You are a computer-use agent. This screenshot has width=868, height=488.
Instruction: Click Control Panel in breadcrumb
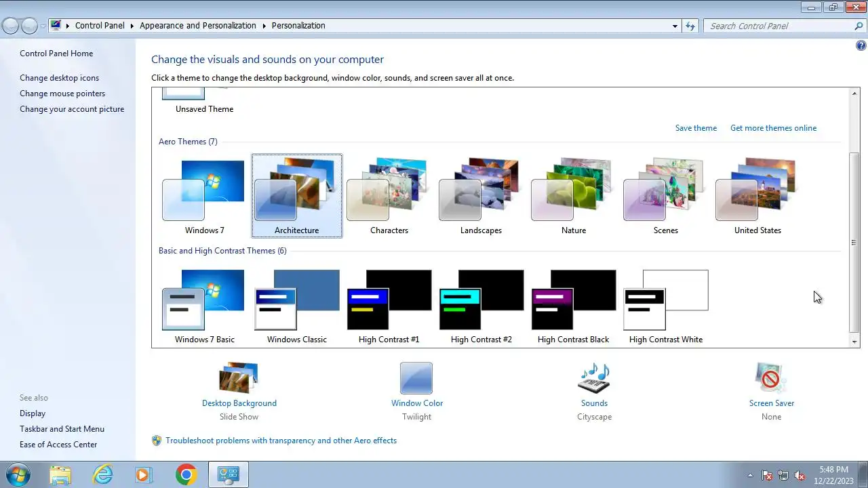pos(100,26)
